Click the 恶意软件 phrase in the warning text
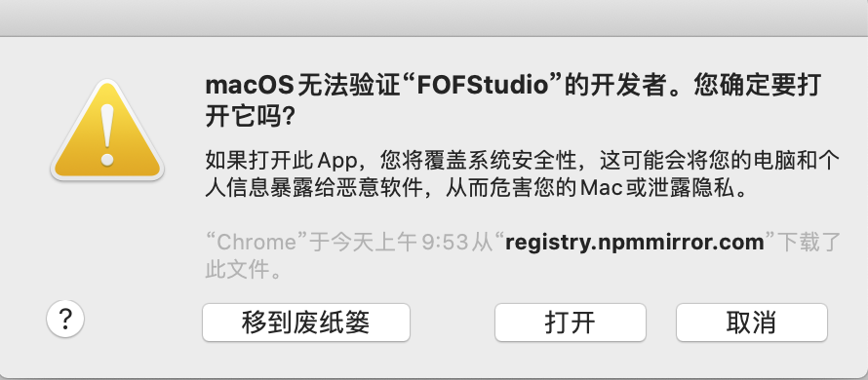 [x=378, y=190]
